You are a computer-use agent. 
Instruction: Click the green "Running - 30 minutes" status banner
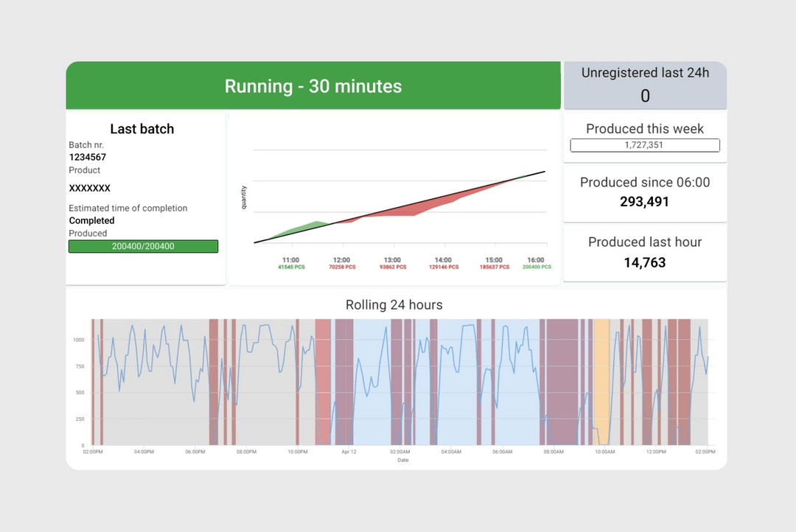(x=313, y=86)
